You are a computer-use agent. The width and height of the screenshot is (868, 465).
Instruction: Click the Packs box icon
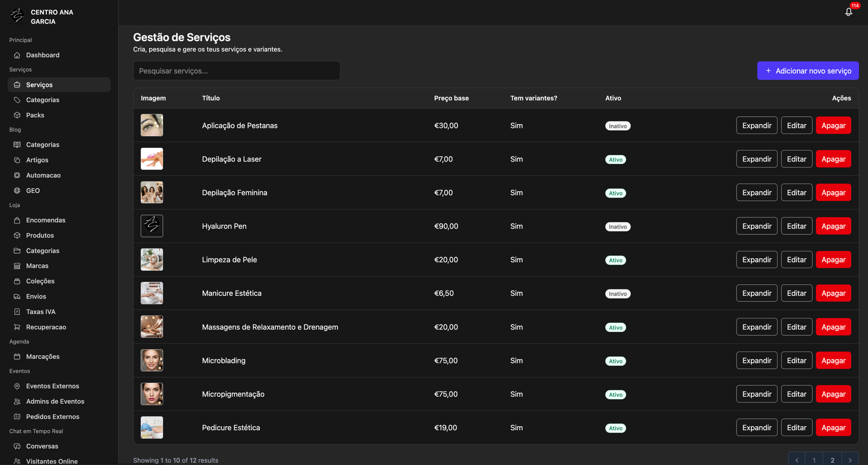point(17,115)
